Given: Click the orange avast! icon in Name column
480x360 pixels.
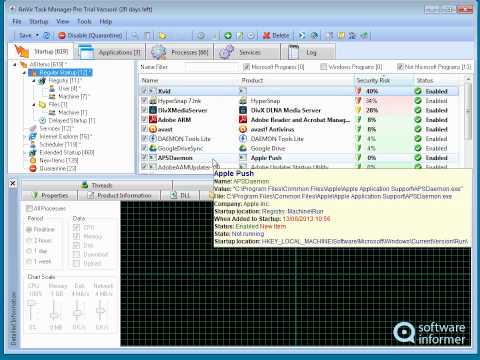Looking at the screenshot, I should tap(153, 129).
